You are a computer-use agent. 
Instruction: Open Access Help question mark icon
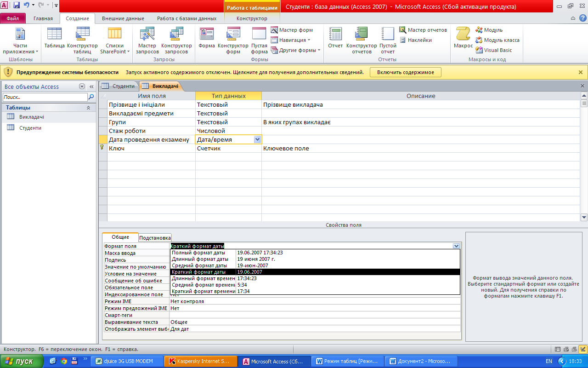582,18
